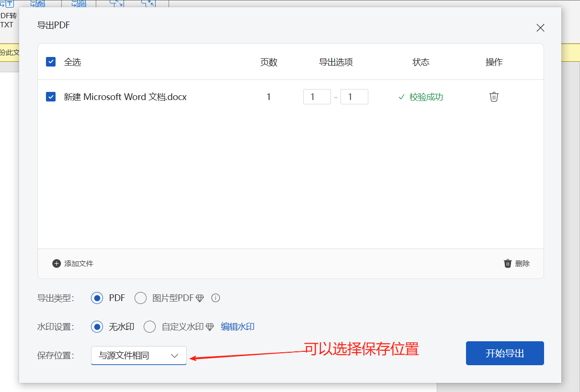
Task: Click the diamond icon next to 自定义水印
Action: click(209, 327)
